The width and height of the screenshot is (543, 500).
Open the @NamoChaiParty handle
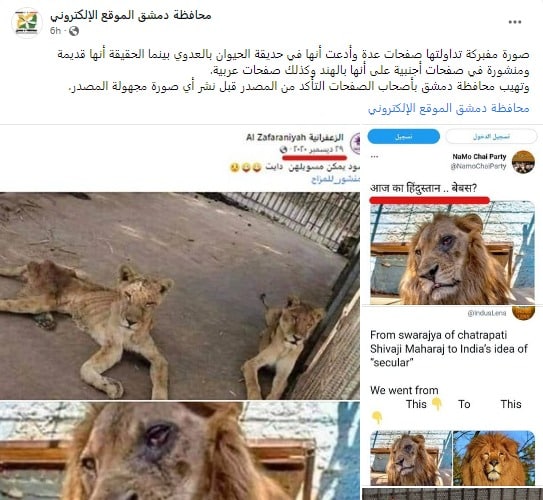click(478, 167)
